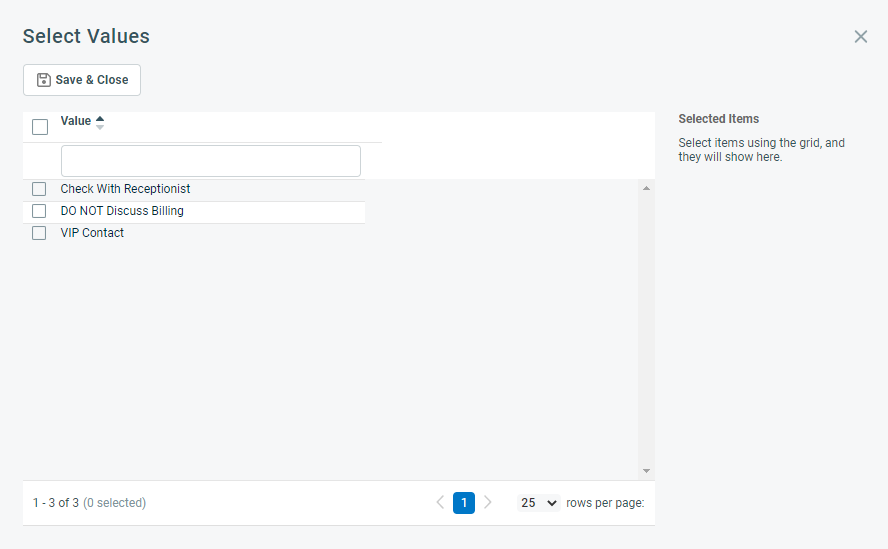The width and height of the screenshot is (888, 549).
Task: Close the Select Values dialog with X
Action: (x=860, y=37)
